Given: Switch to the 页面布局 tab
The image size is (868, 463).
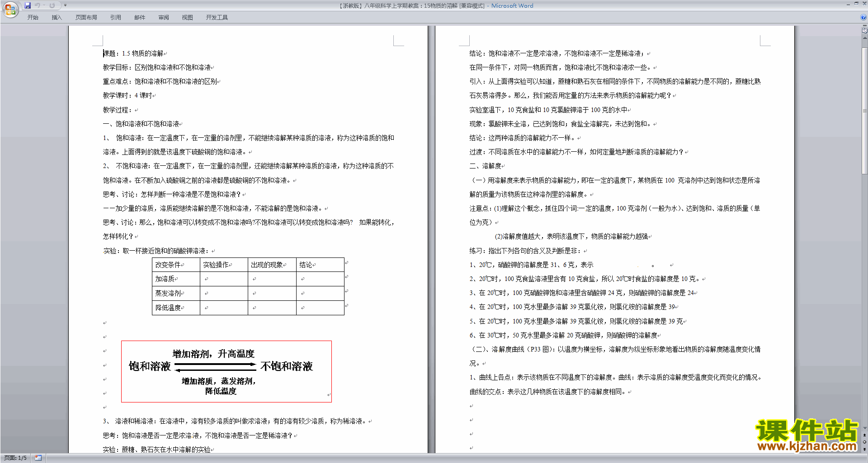Looking at the screenshot, I should coord(86,18).
